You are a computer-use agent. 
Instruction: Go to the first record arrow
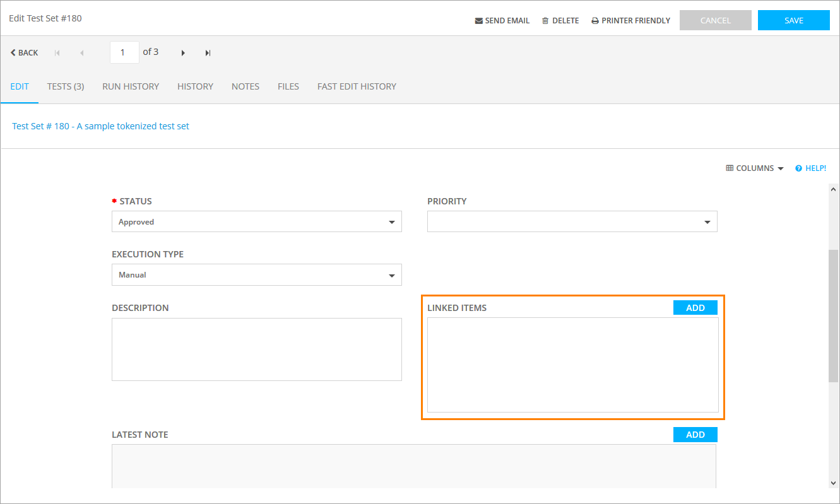point(57,53)
